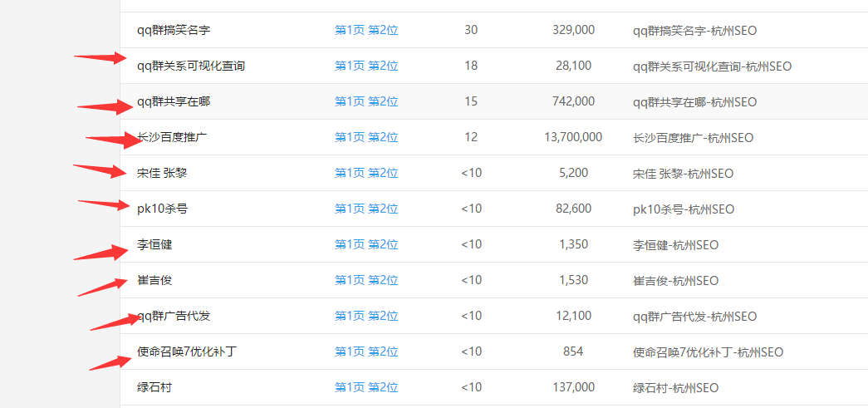Click the 13,700,000 result count

coord(573,138)
